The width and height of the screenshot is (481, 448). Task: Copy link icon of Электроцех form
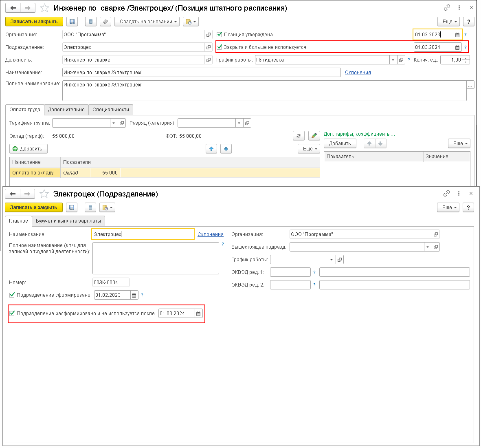447,194
